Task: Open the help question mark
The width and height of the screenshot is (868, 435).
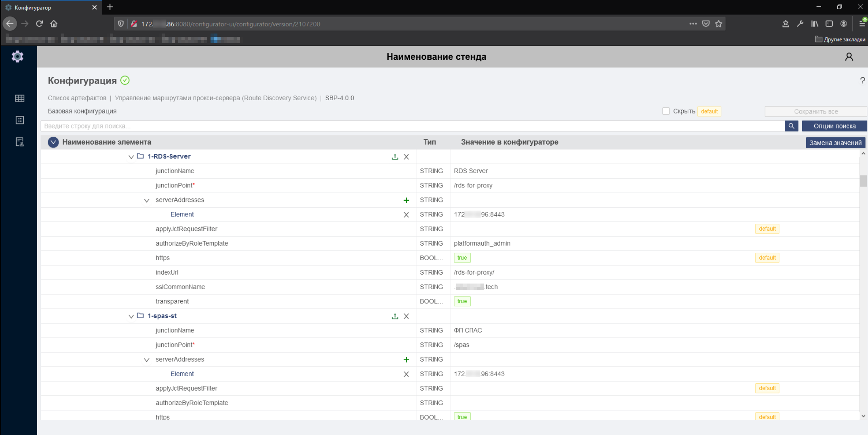Action: click(862, 80)
